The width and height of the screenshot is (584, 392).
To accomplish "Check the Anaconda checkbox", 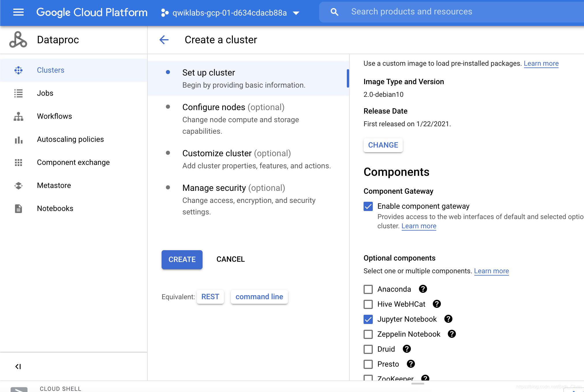I will [x=368, y=289].
